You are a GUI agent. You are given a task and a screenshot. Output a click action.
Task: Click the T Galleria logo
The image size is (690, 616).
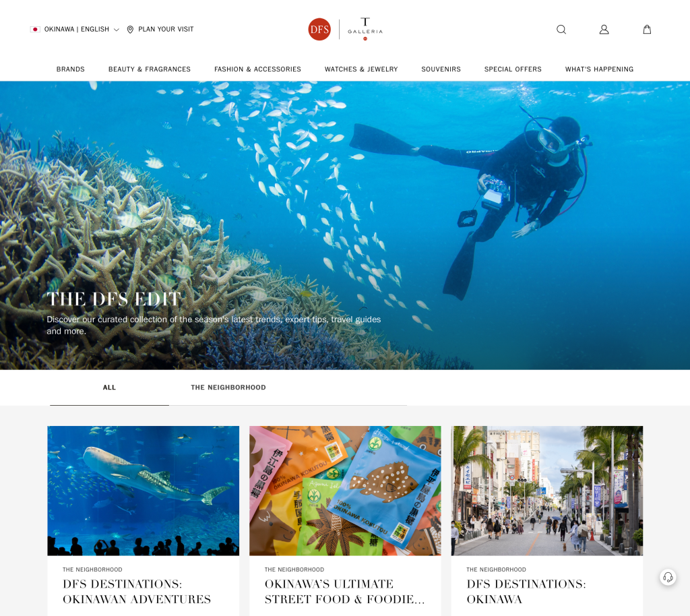(x=365, y=29)
